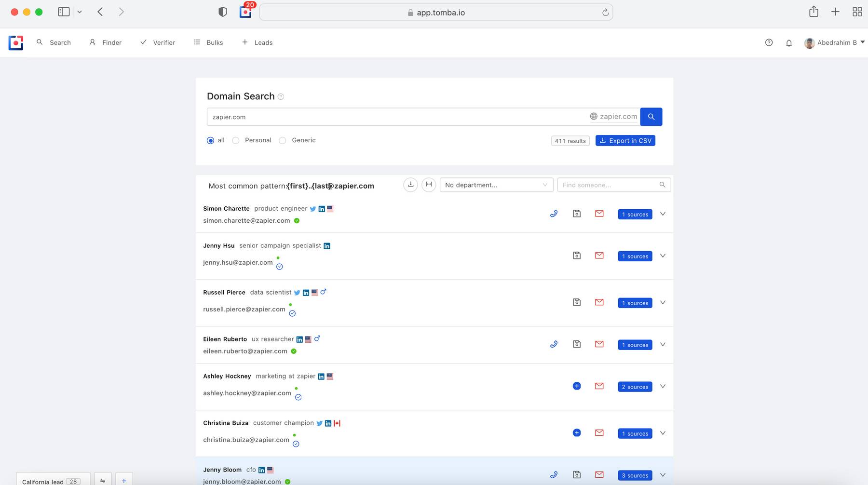
Task: Click the blue plus icon for Christina Buiza
Action: [x=577, y=433]
